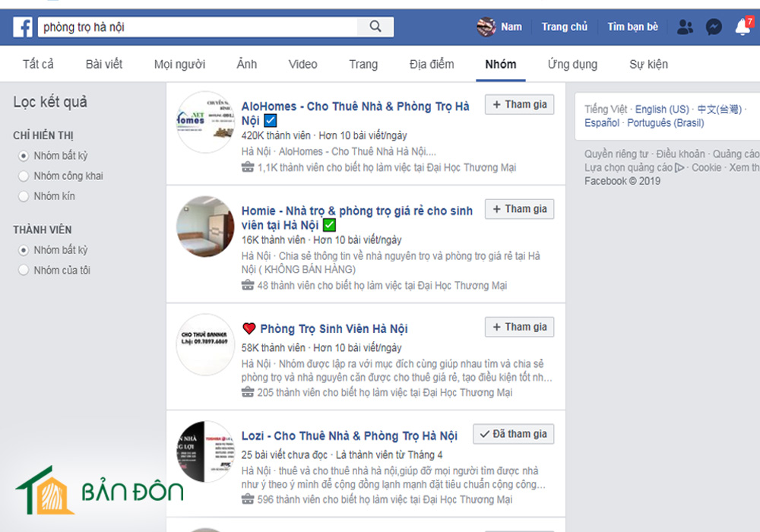Click the 'Tiếng Việt' language text
The image size is (760, 532).
(x=606, y=109)
